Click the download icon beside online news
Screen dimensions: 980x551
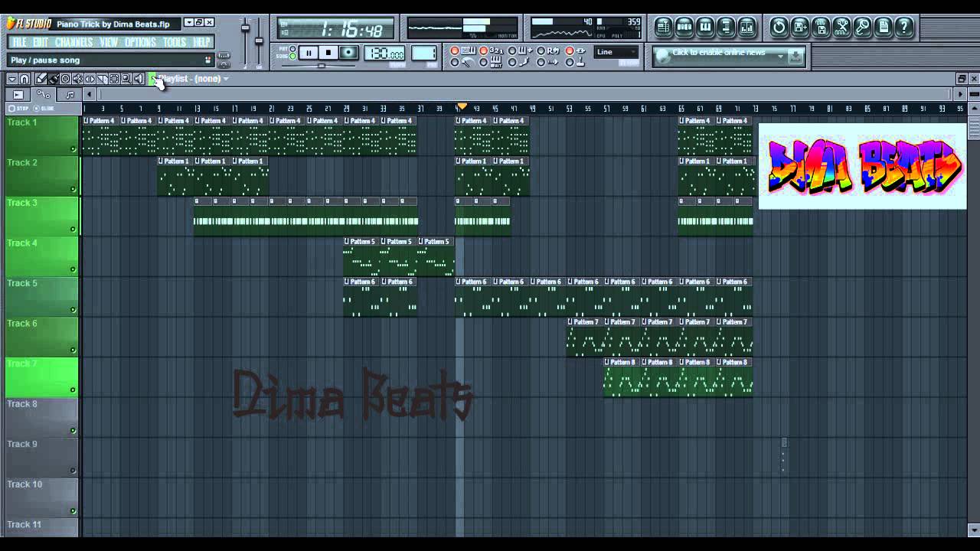click(x=796, y=56)
